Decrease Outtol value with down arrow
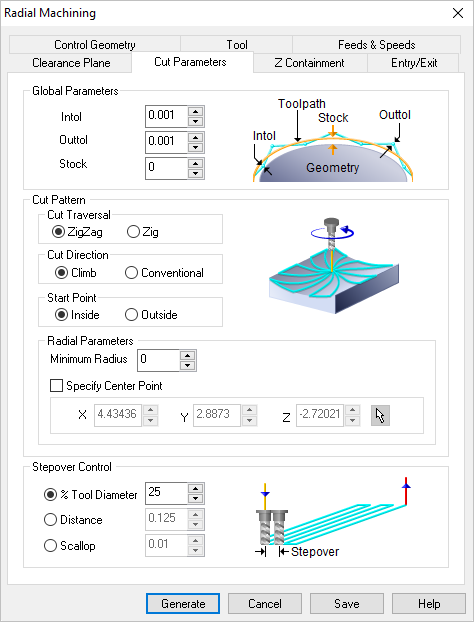The height and width of the screenshot is (622, 474). [x=195, y=147]
